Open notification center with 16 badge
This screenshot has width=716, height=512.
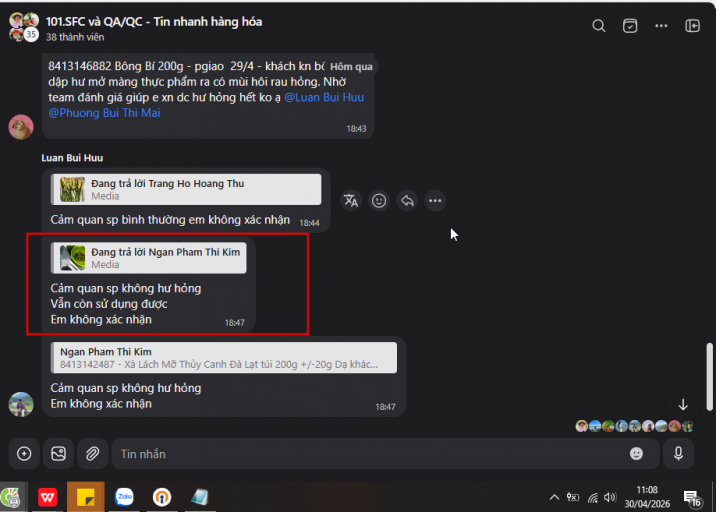[x=693, y=498]
